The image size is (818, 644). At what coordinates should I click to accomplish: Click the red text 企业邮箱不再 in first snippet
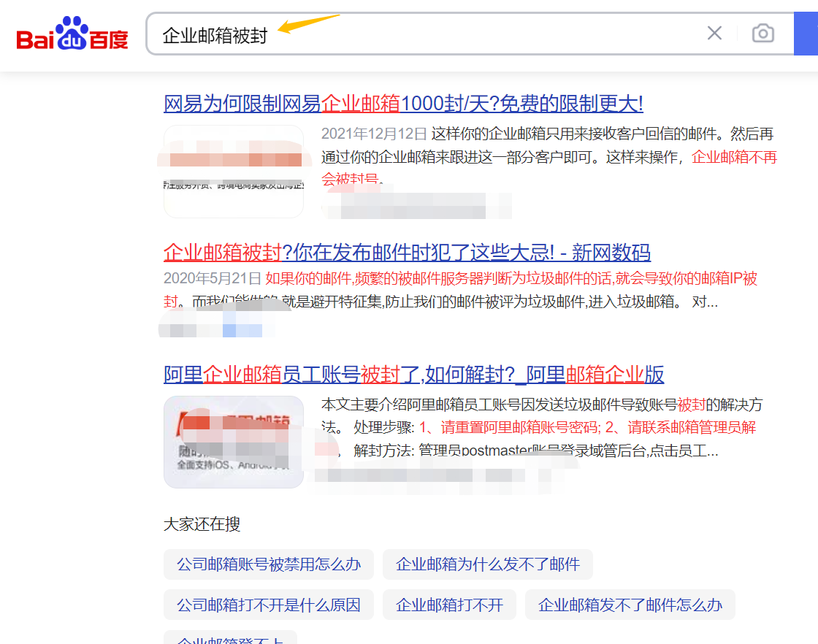(x=735, y=157)
